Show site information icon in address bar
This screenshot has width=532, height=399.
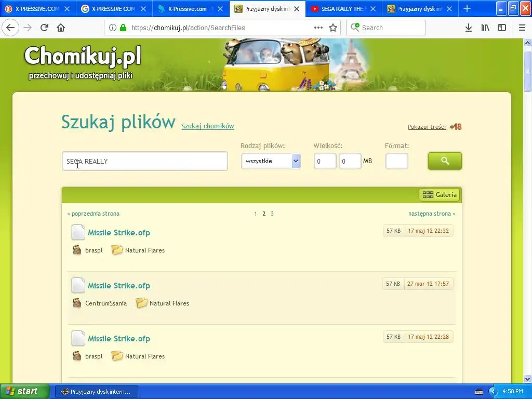(112, 28)
